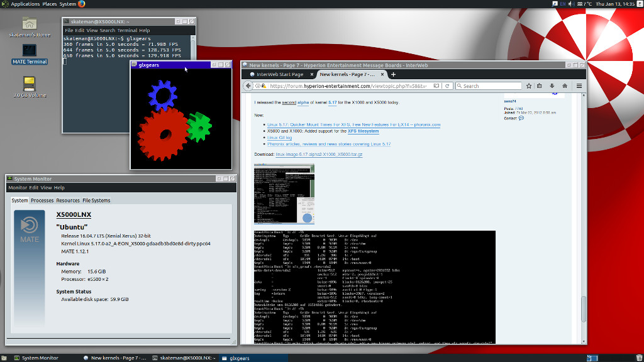Image resolution: width=644 pixels, height=362 pixels.
Task: Open the Monitor menu in System Monitor
Action: [18, 187]
